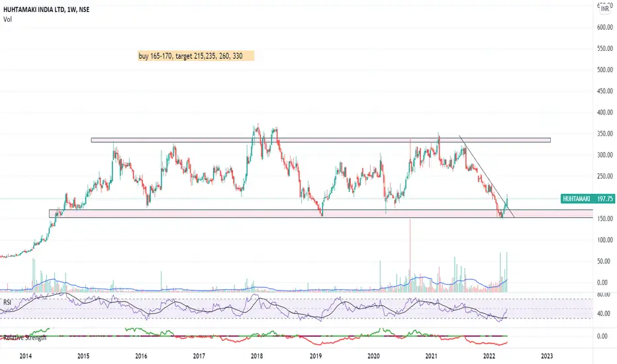Viewport: 617px width, 364px height.
Task: Click the 2018 label on time axis
Action: [257, 356]
